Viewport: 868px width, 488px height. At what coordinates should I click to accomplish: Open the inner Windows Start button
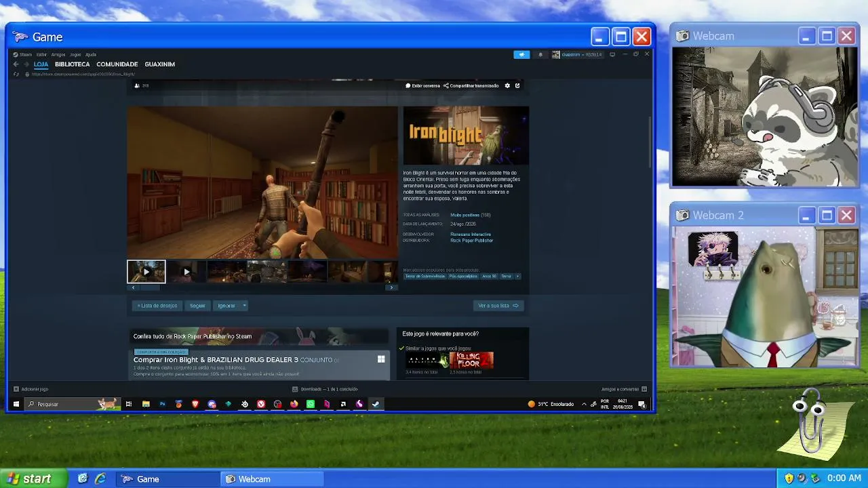click(x=16, y=404)
